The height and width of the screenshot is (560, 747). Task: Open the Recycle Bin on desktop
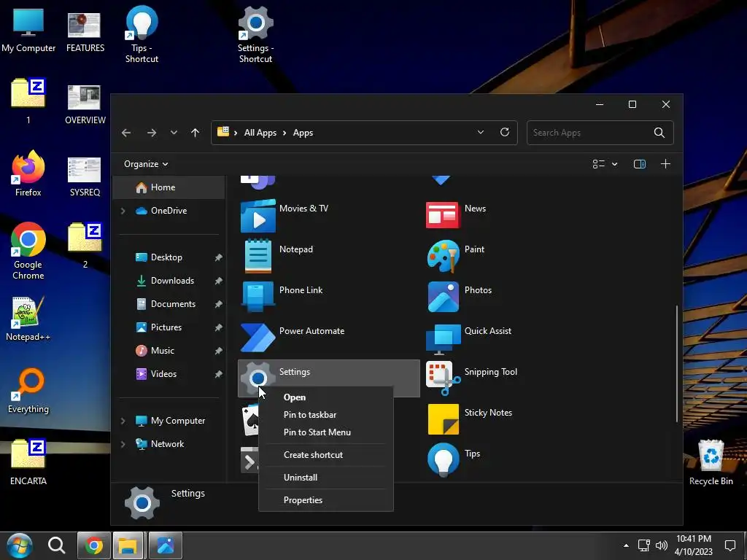711,462
